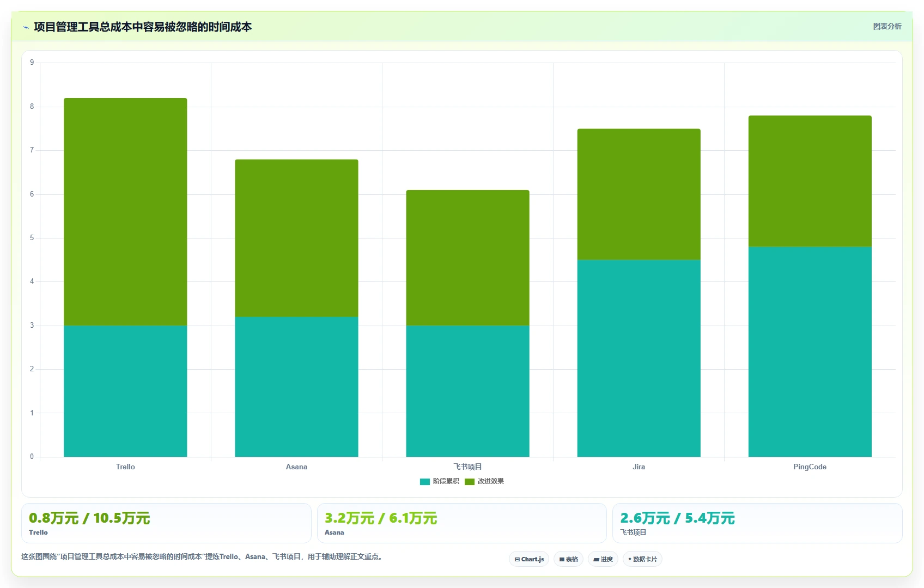Toggle the 改进效果 legend item
This screenshot has height=588, width=924.
484,481
